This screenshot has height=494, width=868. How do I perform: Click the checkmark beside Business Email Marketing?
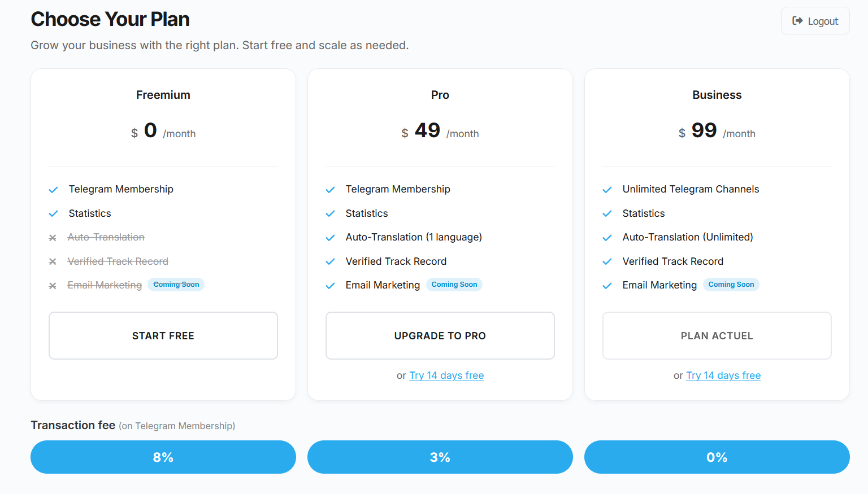(x=607, y=286)
